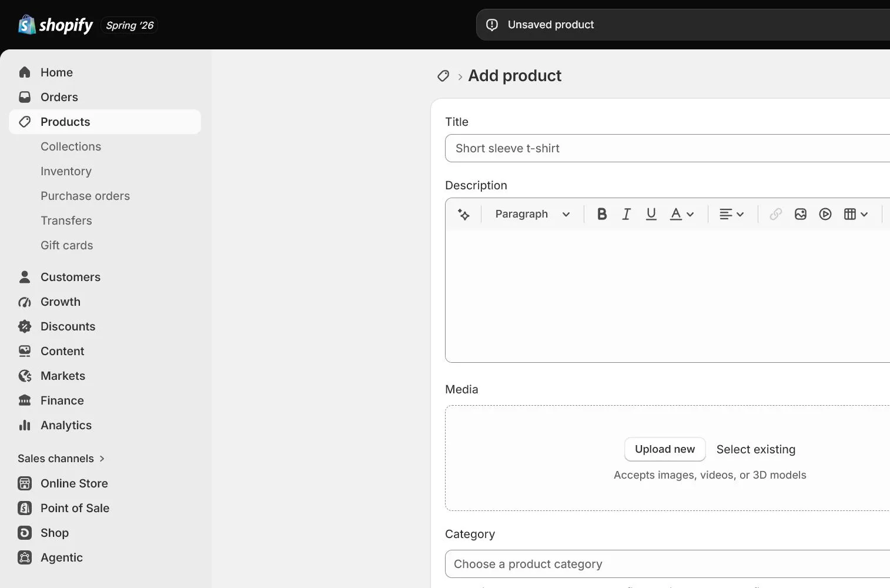Click the insert video icon

click(x=825, y=214)
